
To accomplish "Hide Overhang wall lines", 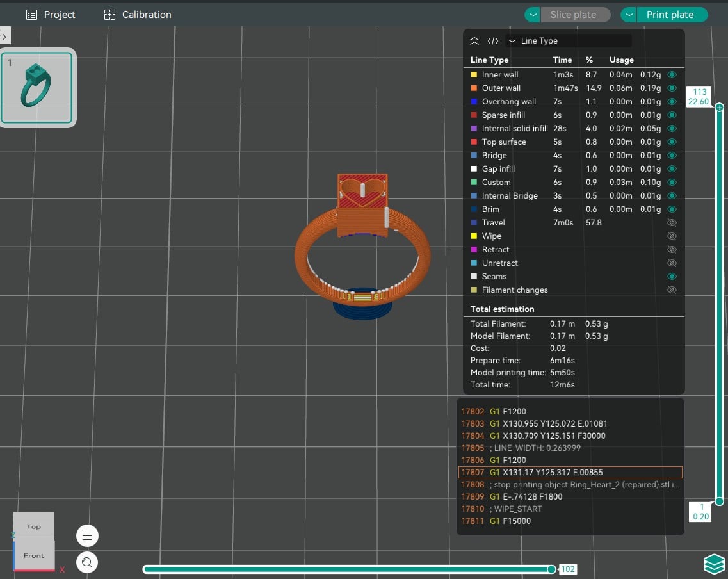I will pyautogui.click(x=672, y=102).
